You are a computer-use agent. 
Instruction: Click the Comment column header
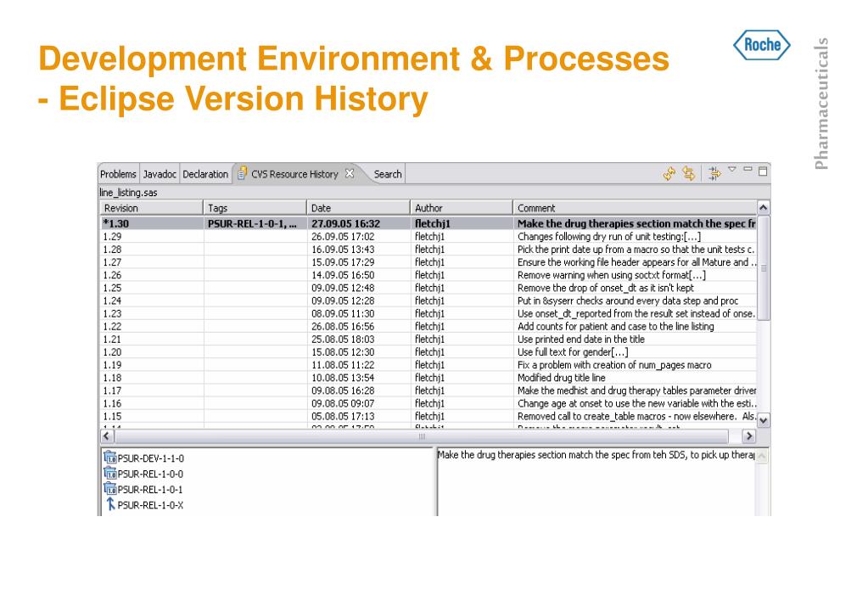click(635, 208)
